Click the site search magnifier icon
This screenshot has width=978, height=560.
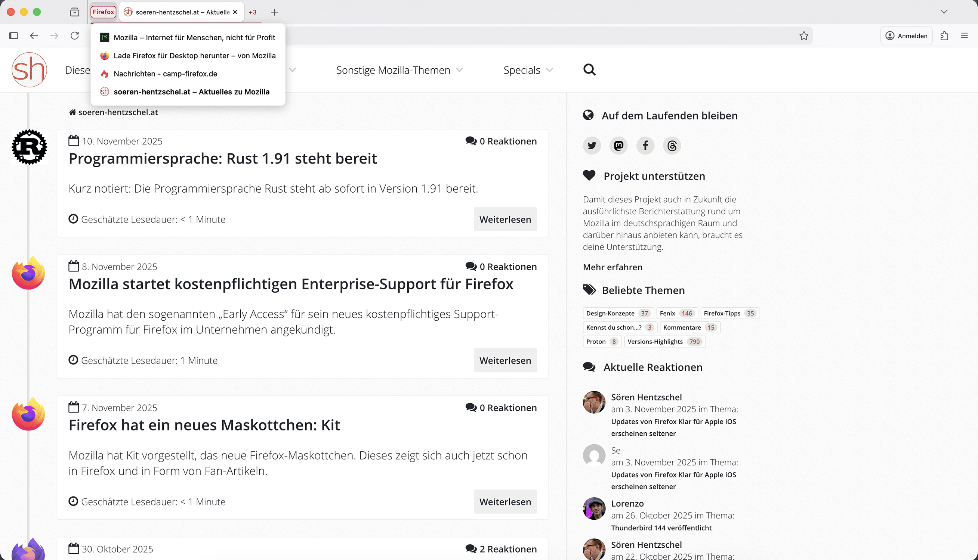(x=589, y=70)
